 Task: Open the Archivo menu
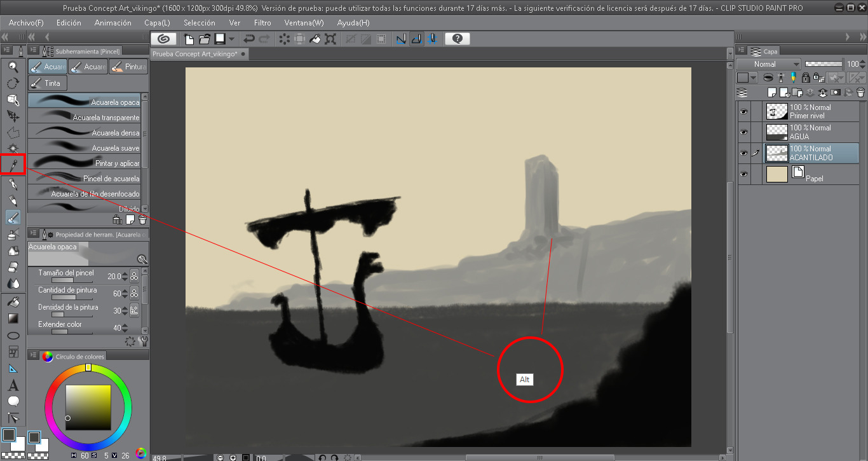pos(26,23)
